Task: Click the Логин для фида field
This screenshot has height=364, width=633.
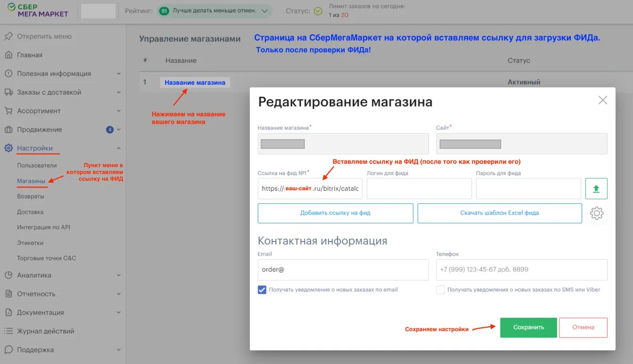Action: point(419,189)
